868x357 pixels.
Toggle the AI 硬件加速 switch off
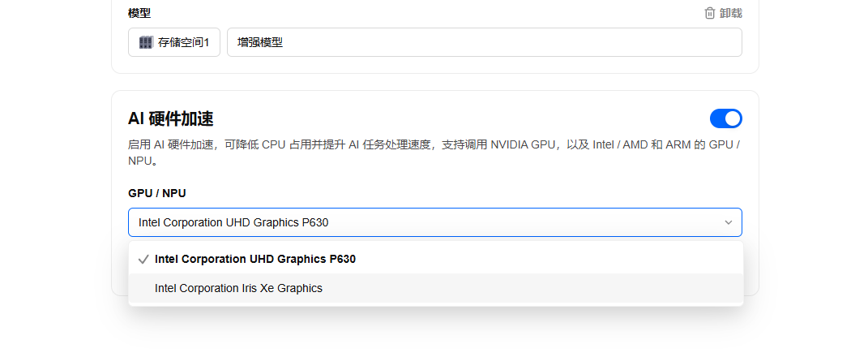725,118
